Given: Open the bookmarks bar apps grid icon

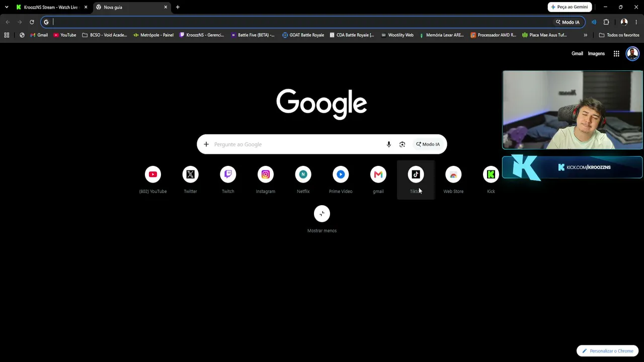Looking at the screenshot, I should tap(7, 35).
